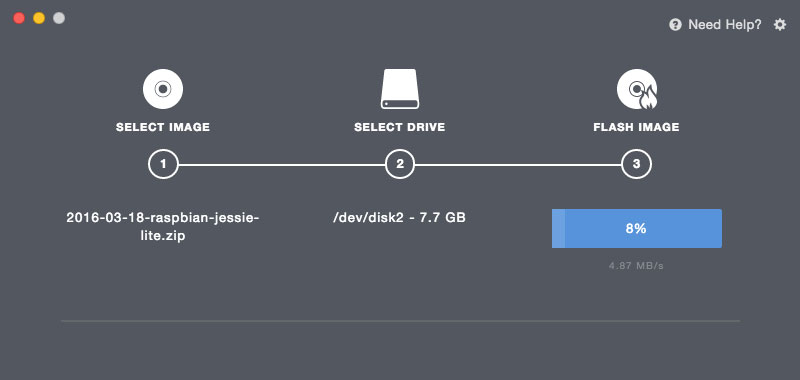Click the question mark help icon
800x380 pixels.
pos(675,24)
